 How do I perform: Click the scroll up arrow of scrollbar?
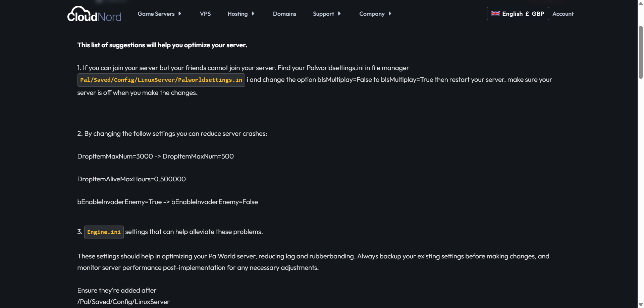click(x=641, y=3)
